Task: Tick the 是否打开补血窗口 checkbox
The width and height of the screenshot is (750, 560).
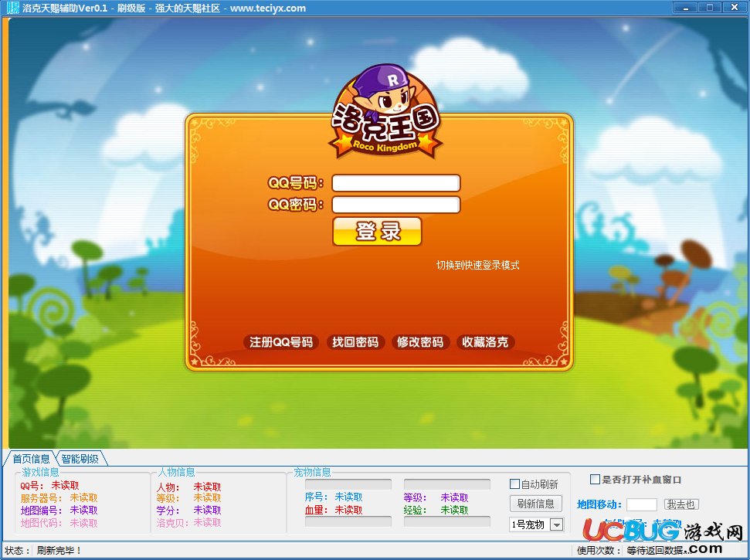Action: [x=595, y=479]
